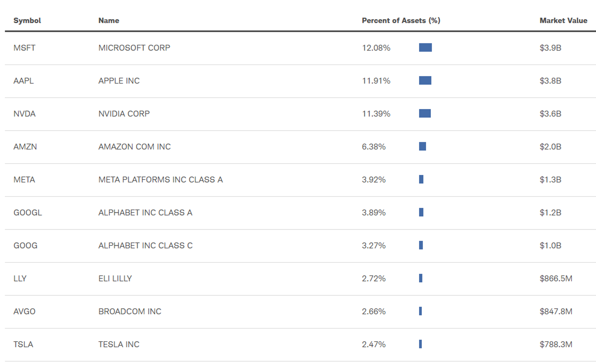Select the AAPL ticker symbol
The image size is (596, 364).
coord(24,81)
